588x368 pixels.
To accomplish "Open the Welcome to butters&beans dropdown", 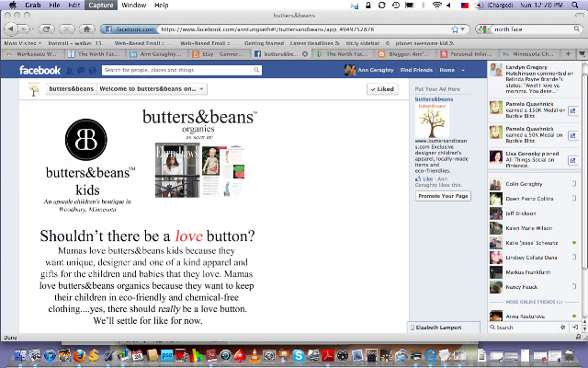I will point(152,89).
